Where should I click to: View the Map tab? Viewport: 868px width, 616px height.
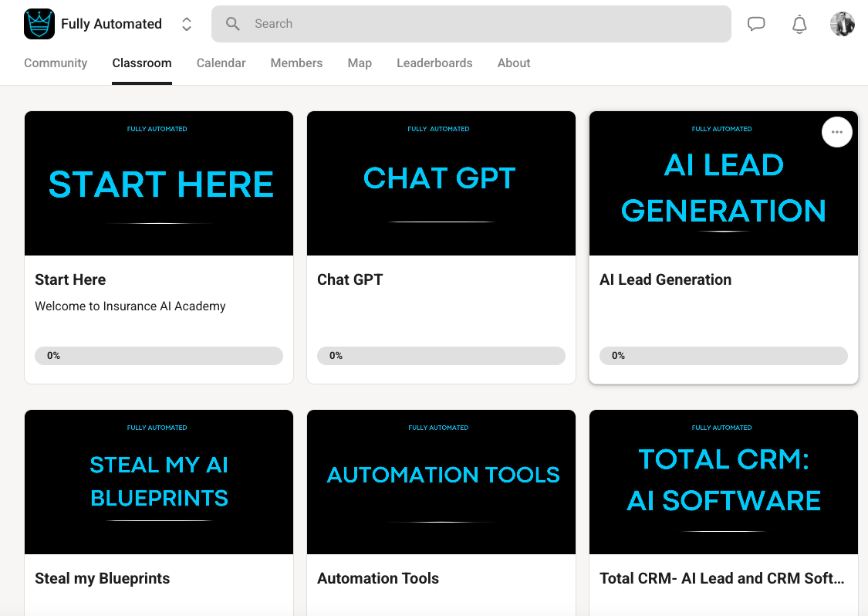click(x=360, y=63)
